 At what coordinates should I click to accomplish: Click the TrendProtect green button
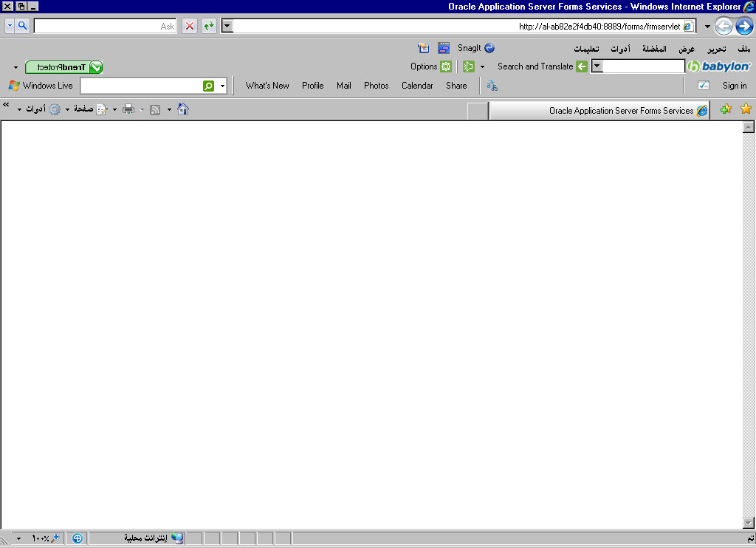coord(63,67)
